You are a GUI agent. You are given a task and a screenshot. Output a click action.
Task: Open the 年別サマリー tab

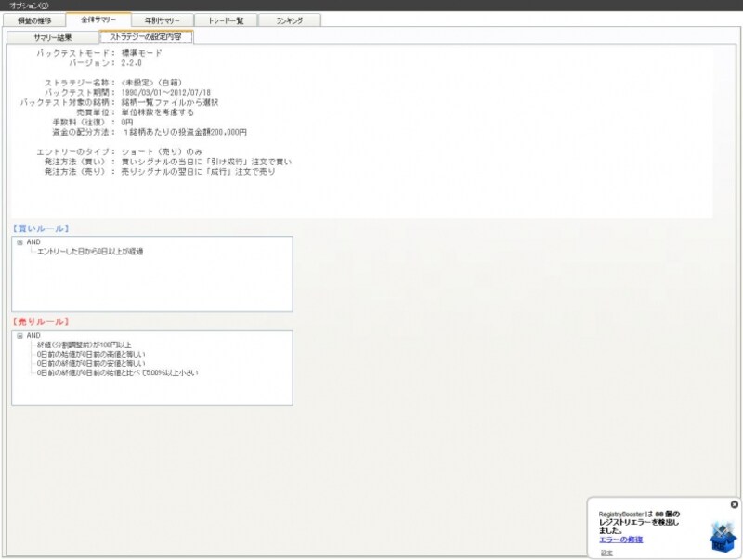(162, 20)
